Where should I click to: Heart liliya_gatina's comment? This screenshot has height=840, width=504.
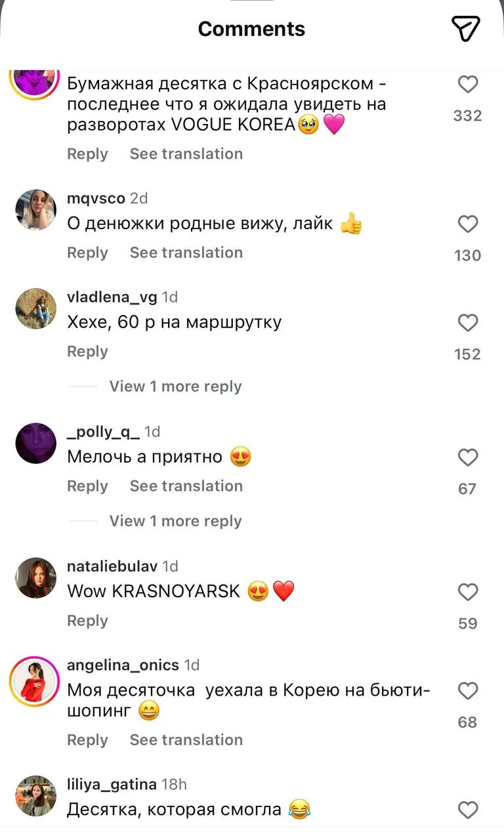[x=468, y=810]
